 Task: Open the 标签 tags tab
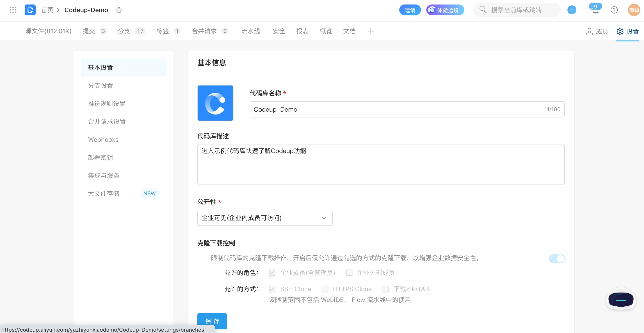pos(168,31)
